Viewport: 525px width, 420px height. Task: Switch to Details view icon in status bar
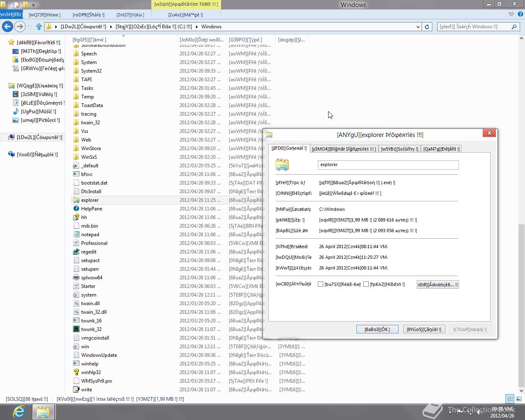(510, 399)
